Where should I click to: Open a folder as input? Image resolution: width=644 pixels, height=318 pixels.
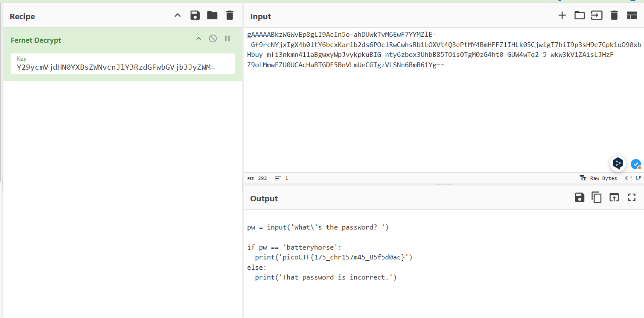click(579, 16)
